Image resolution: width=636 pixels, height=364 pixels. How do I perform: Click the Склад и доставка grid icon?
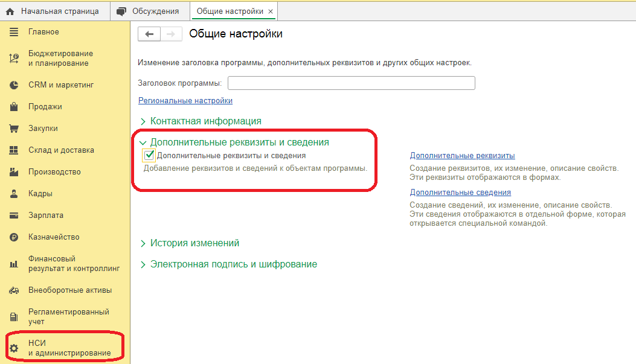14,150
